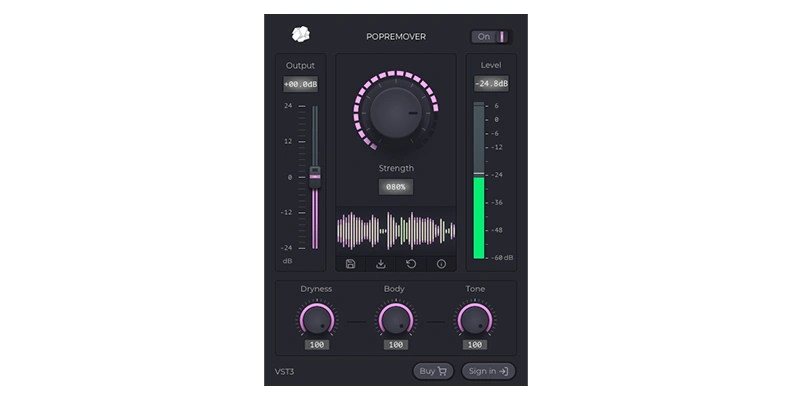
Task: Open the info circle icon
Action: point(441,264)
